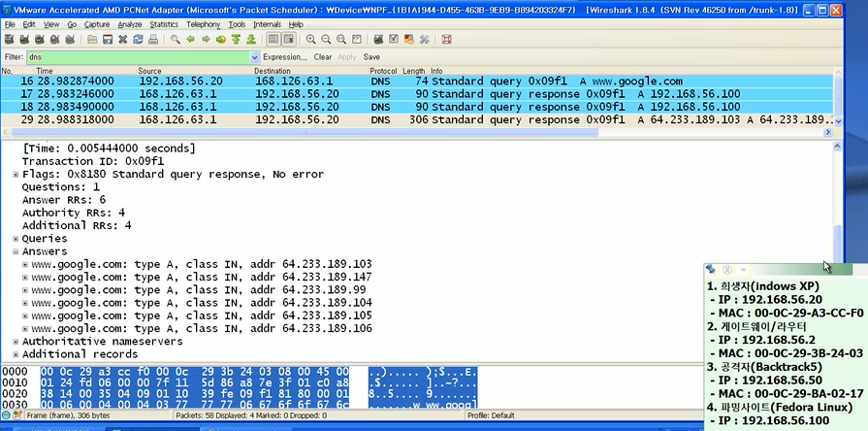
Task: Expand the Queries section
Action: (x=16, y=239)
